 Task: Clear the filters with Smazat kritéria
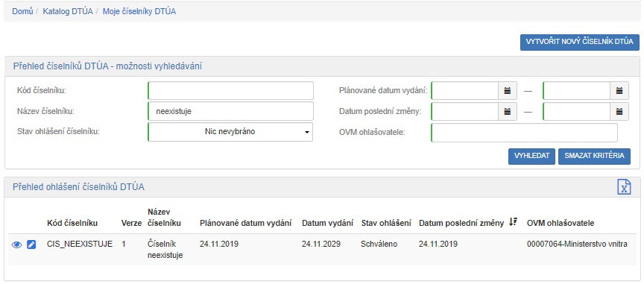[x=594, y=157]
